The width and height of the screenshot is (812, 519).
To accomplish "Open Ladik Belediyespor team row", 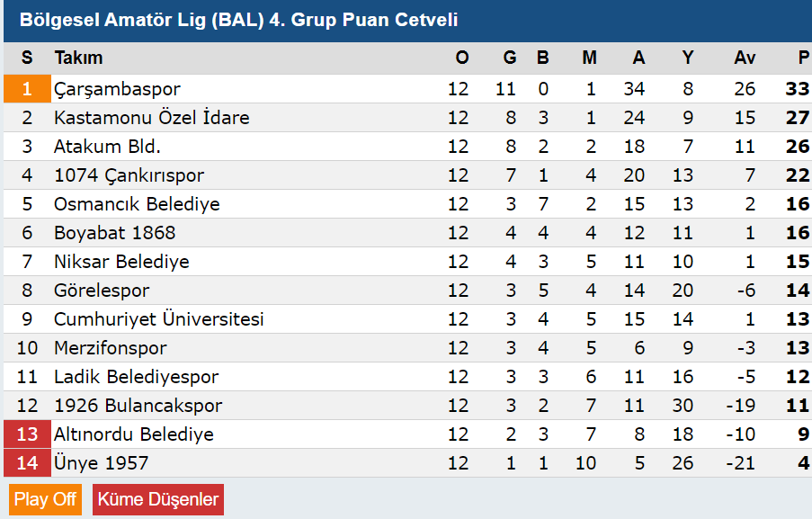I will 407,377.
